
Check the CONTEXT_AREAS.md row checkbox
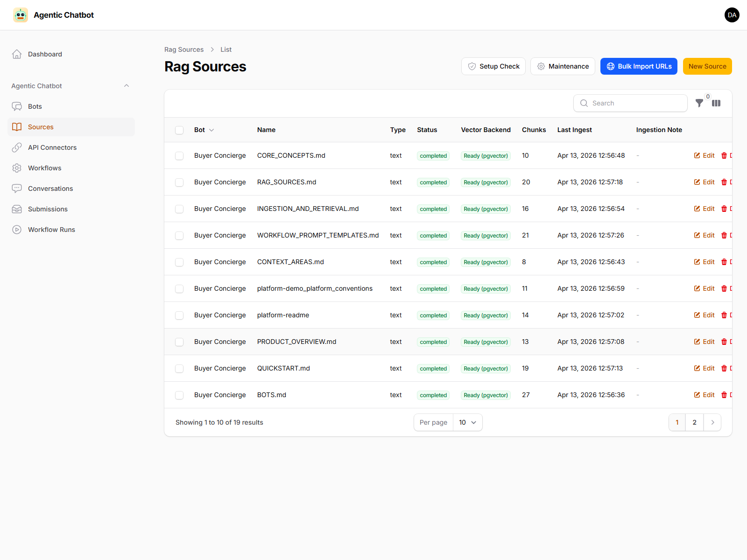point(179,262)
